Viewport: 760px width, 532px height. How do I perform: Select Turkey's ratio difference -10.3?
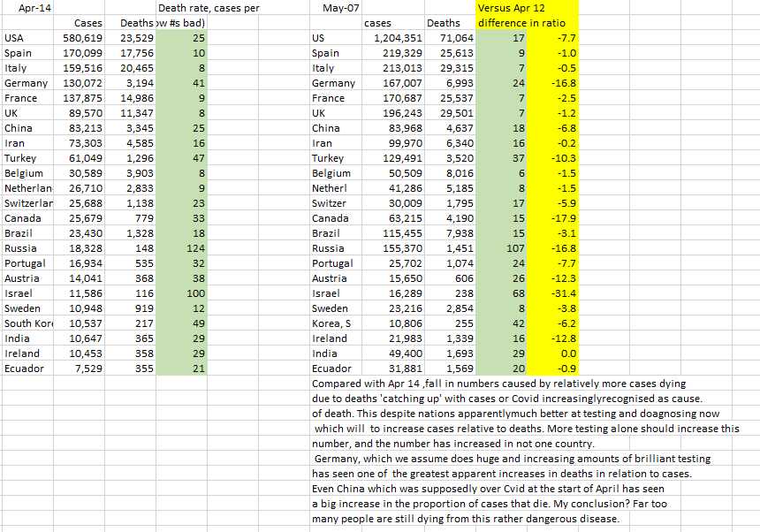pyautogui.click(x=563, y=158)
